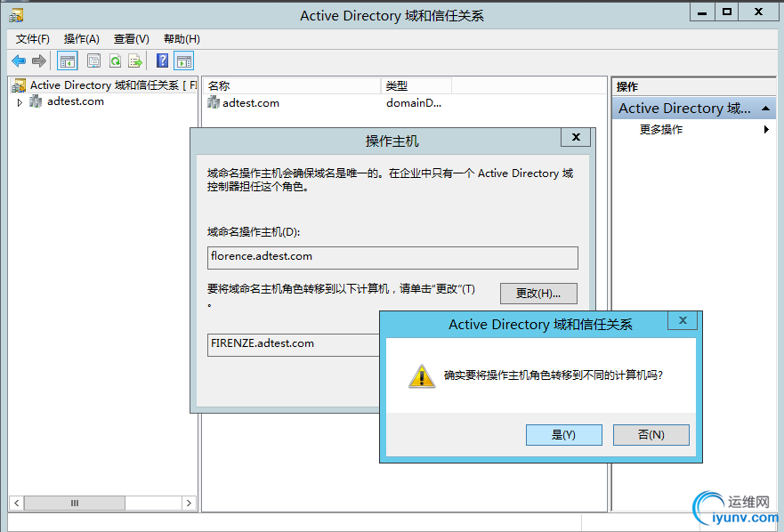Click the 名称 column header
The width and height of the screenshot is (784, 532).
(292, 86)
